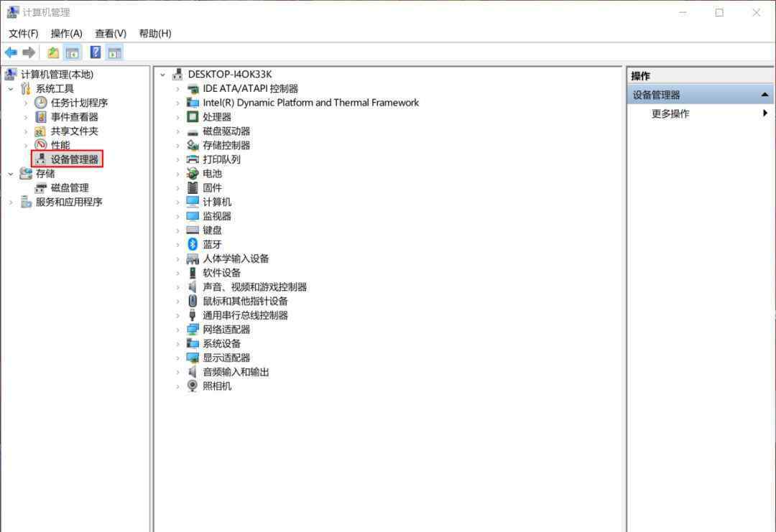Click the 音频输入和输出 speaker icon

(x=193, y=371)
